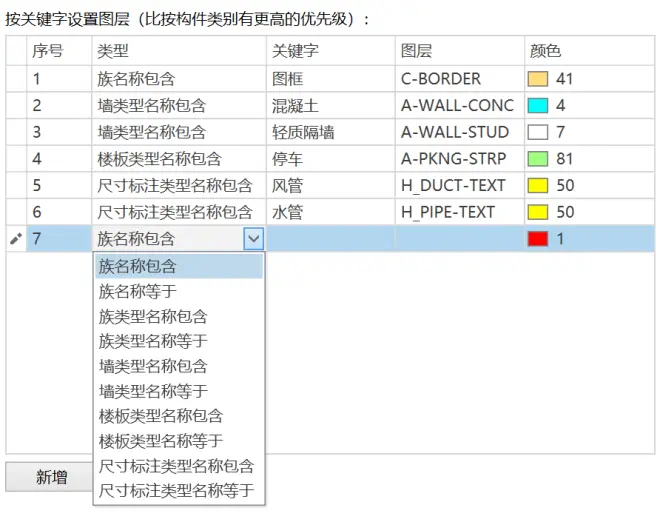Select the white swatch for A-WALL-STUD
This screenshot has width=660, height=522.
[538, 132]
